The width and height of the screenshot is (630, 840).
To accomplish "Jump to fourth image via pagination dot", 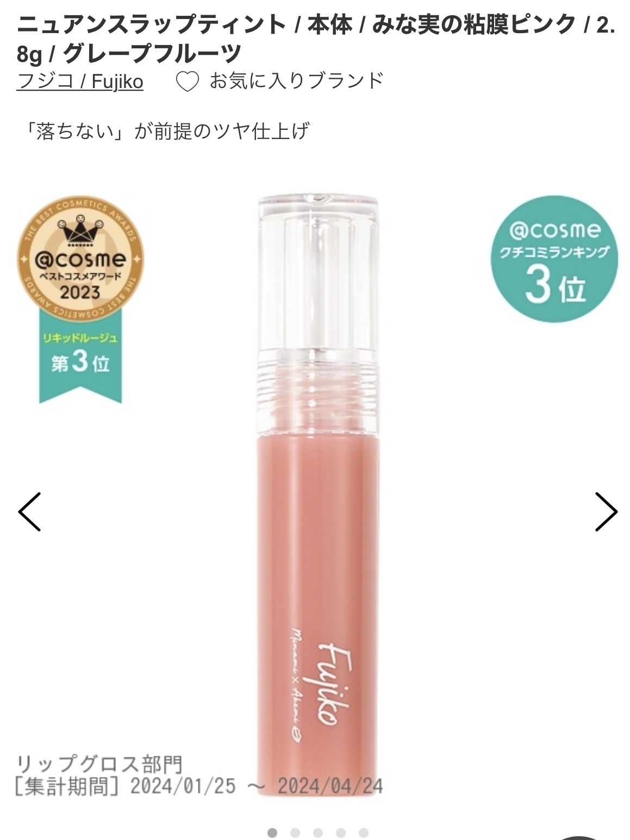I will pyautogui.click(x=341, y=832).
